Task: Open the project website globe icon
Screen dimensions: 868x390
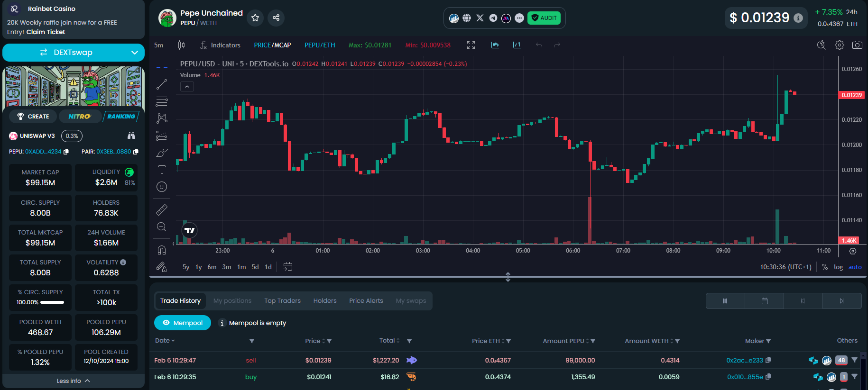Action: tap(467, 18)
